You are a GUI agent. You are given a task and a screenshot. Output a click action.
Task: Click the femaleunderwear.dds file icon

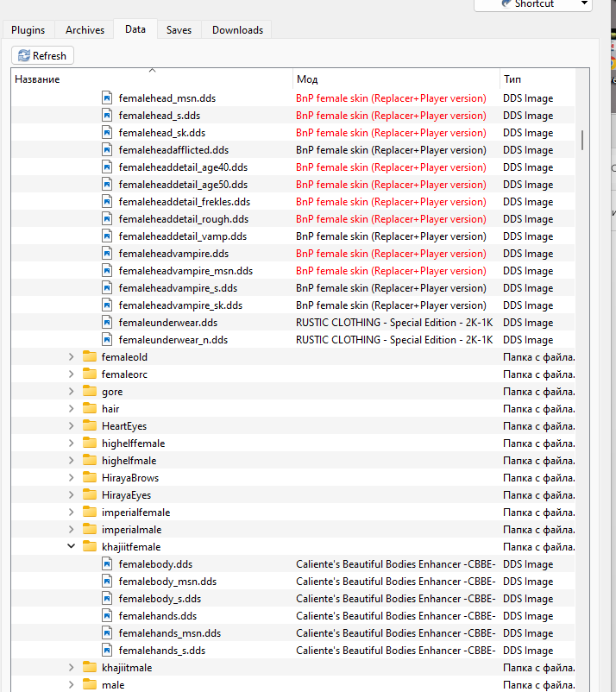click(107, 323)
